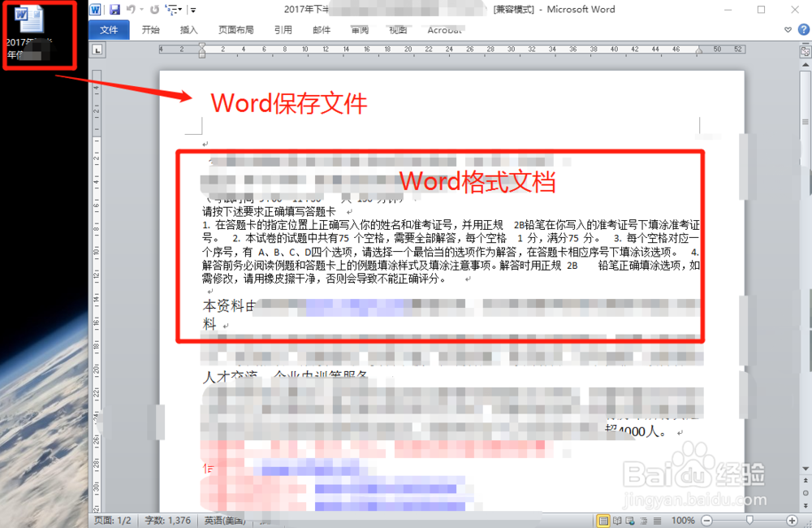
Task: Click the redo/repeat arrow icon
Action: [x=154, y=9]
